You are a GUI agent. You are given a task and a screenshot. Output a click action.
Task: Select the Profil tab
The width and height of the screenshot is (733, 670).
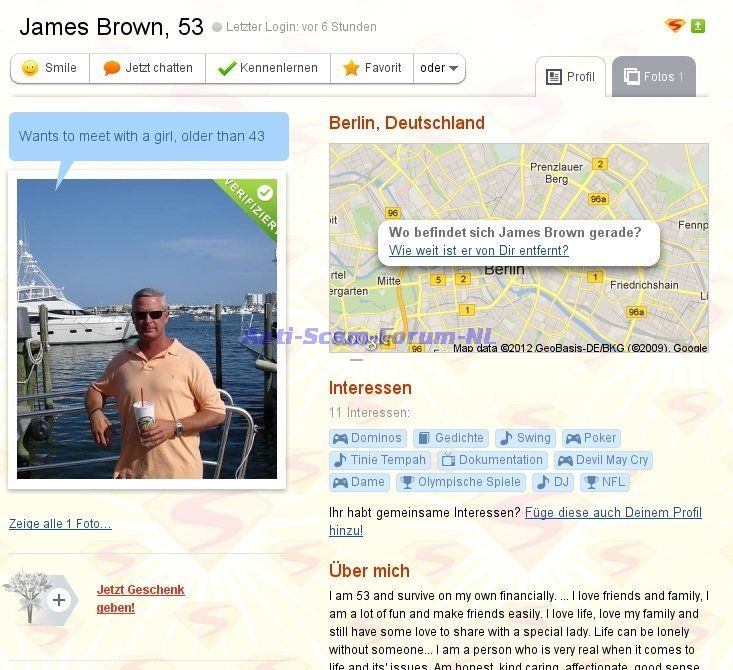coord(570,77)
